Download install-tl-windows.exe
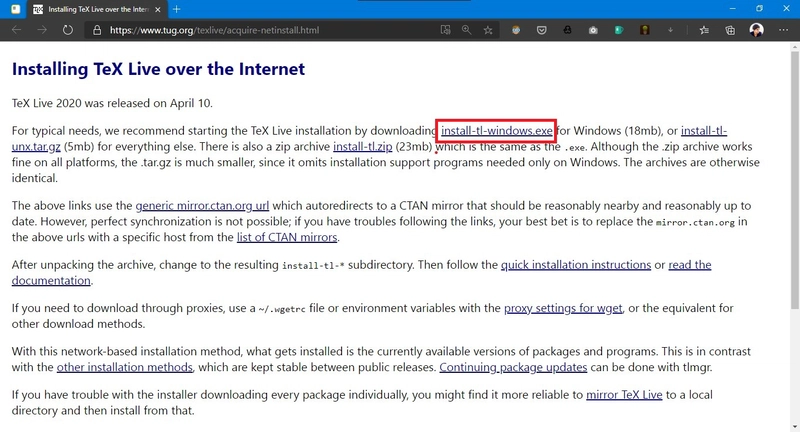The image size is (800, 432). pos(496,131)
